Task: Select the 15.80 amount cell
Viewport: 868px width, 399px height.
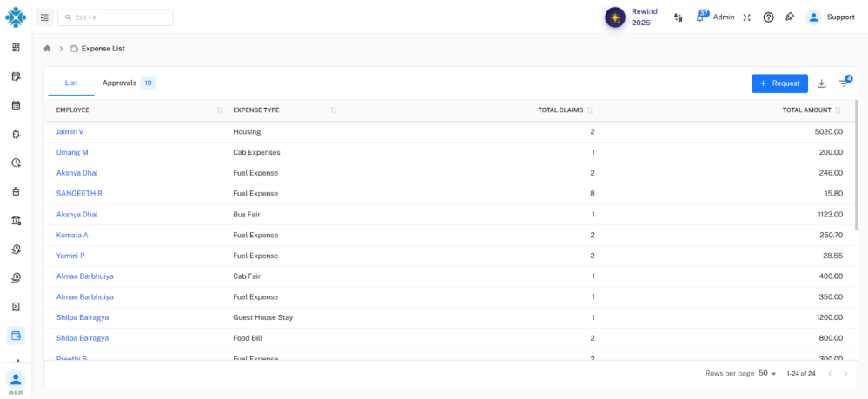Action: (833, 193)
